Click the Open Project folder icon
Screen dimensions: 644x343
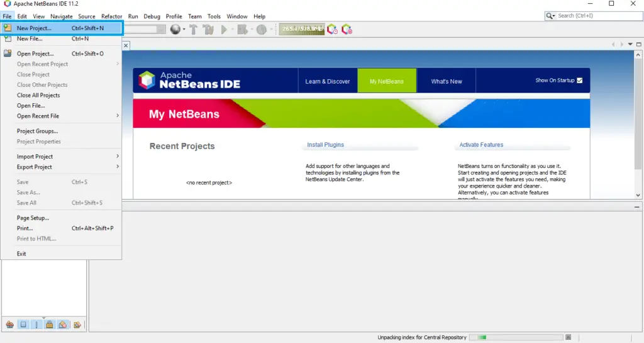point(8,53)
